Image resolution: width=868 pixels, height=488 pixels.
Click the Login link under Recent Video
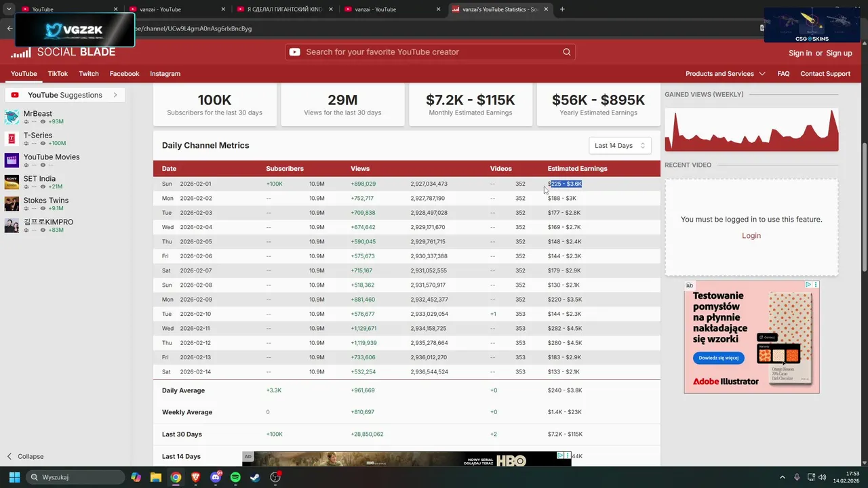tap(751, 236)
